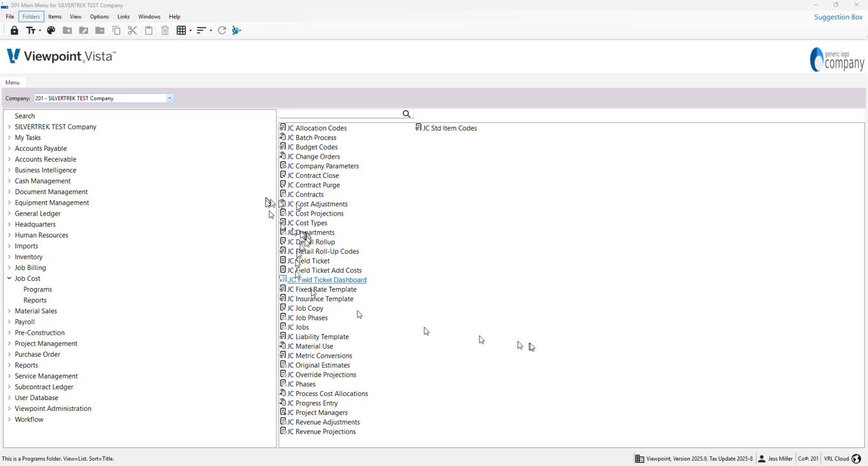Viewport: 868px width, 466px height.
Task: Open the Help menu
Action: 174,17
